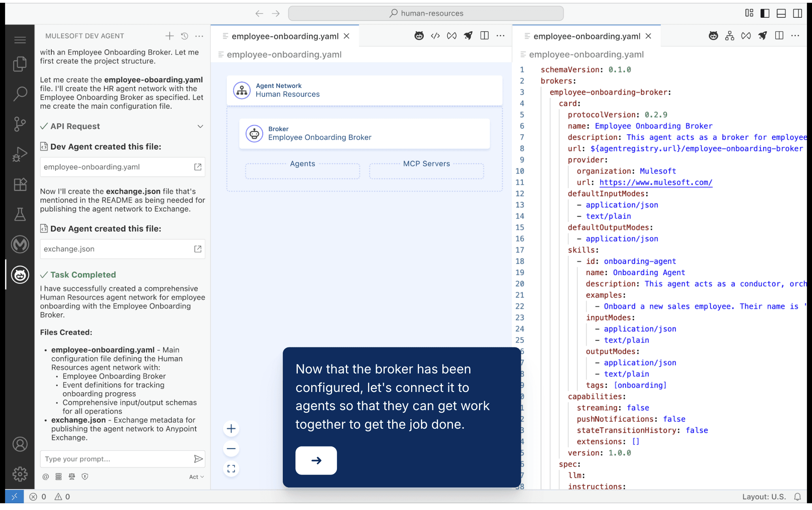Click the rocket deploy icon in left editor toolbar
812x510 pixels.
click(468, 36)
